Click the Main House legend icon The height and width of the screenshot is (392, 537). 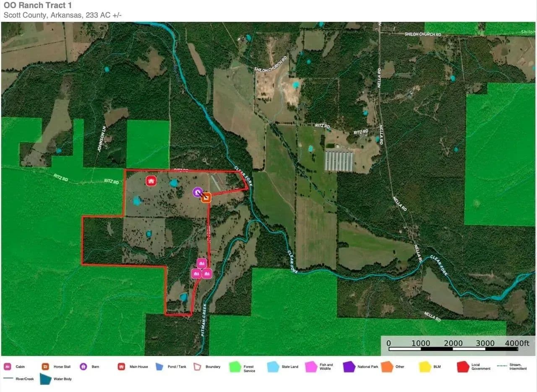[121, 366]
